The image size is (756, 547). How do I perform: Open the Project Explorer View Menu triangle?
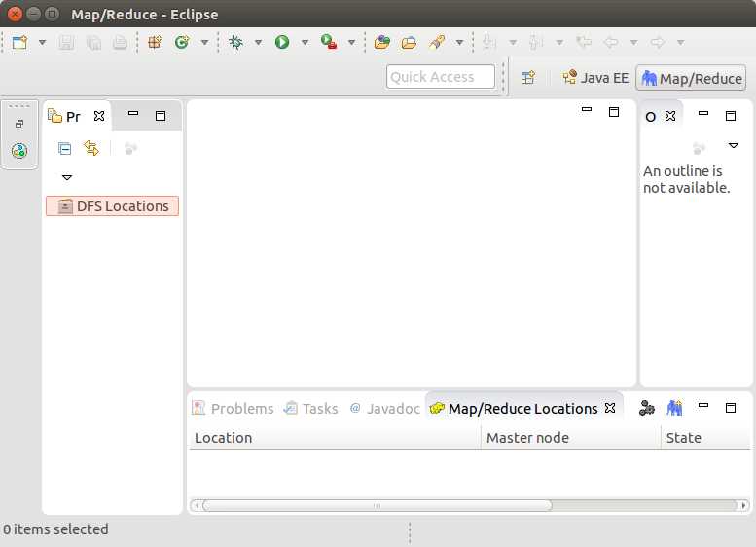pyautogui.click(x=67, y=177)
